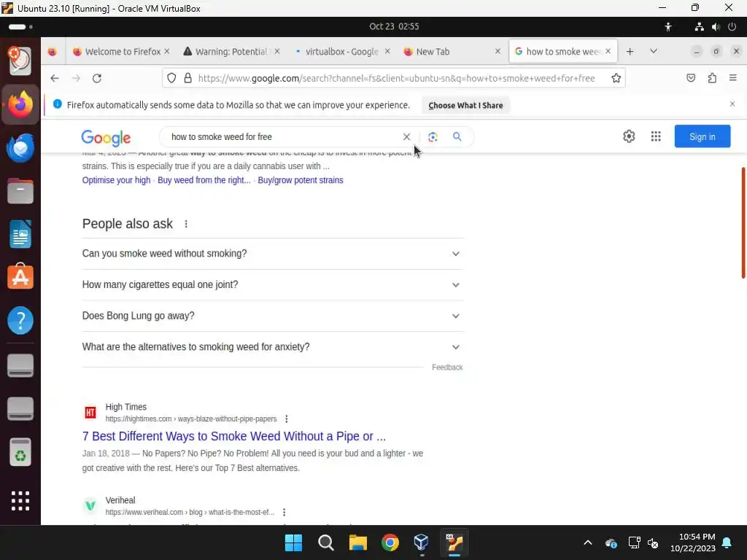Viewport: 747px width, 560px height.
Task: Launch LibreOffice Writer from the dock
Action: [20, 234]
